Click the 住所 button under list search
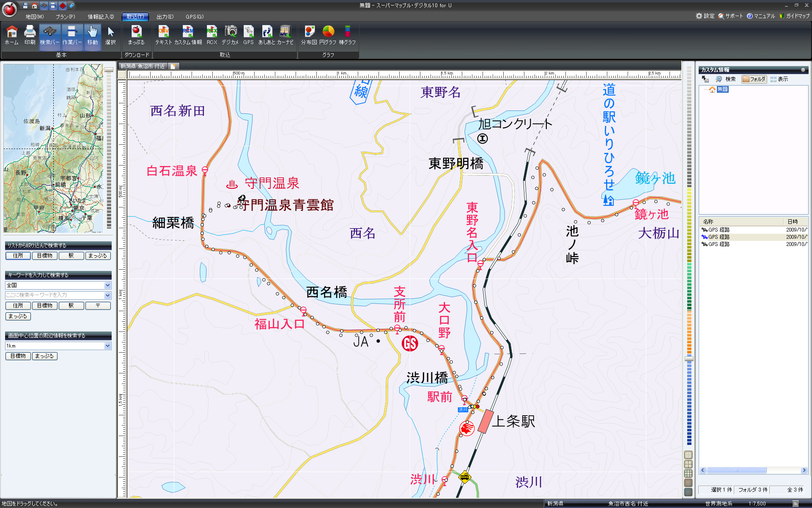The height and width of the screenshot is (508, 812). click(x=18, y=256)
